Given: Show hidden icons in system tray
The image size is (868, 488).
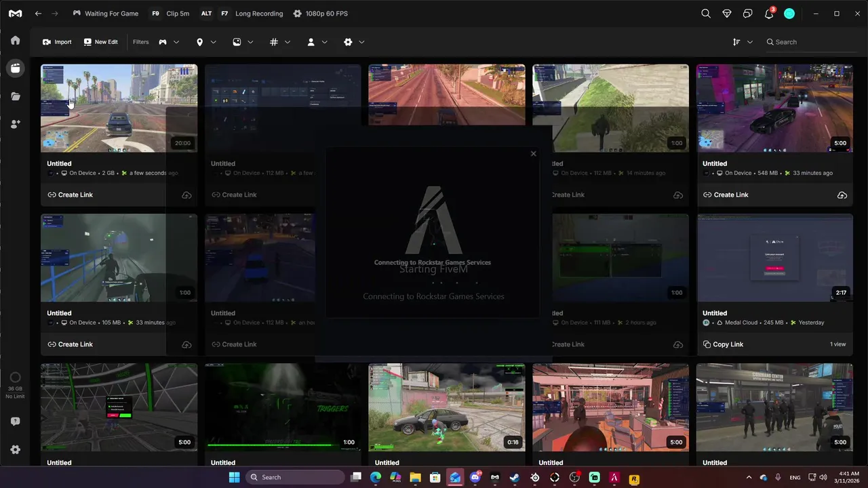Looking at the screenshot, I should (749, 478).
